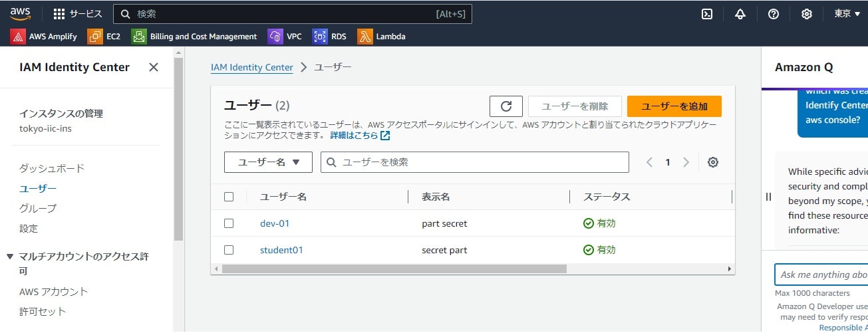Open AWS アカウント in the sidebar

click(53, 292)
